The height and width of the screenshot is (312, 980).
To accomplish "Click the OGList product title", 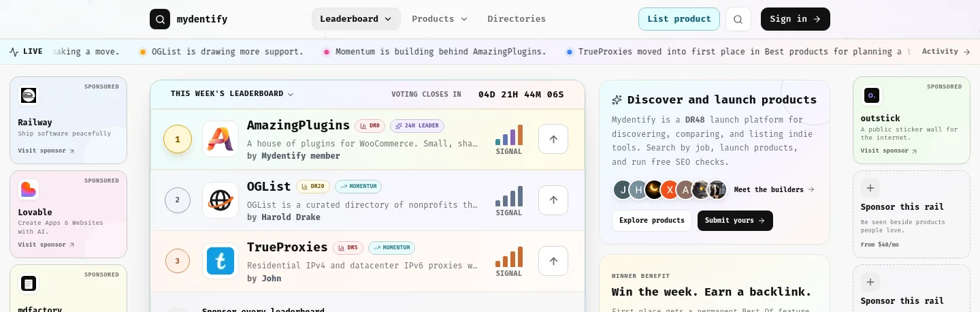I will (269, 186).
